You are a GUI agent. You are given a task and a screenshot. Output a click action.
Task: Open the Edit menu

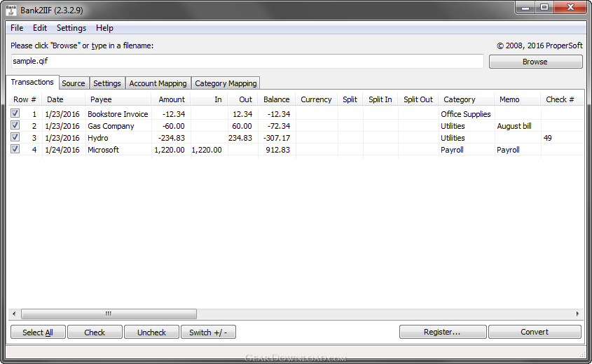40,28
